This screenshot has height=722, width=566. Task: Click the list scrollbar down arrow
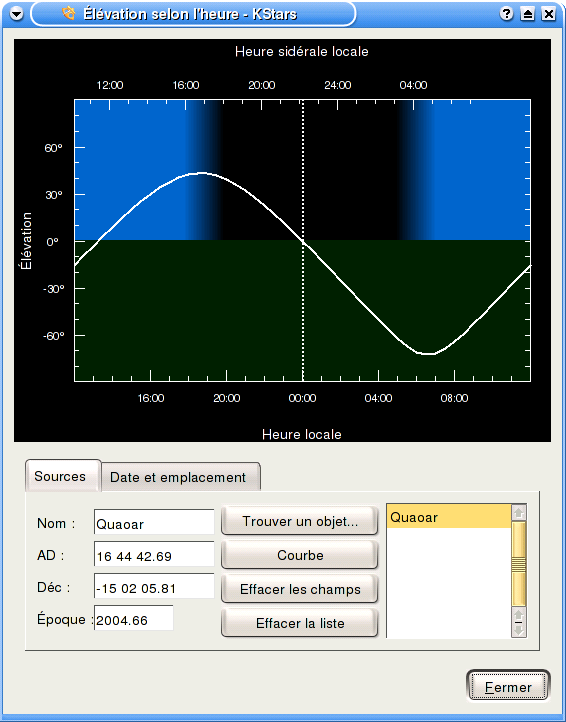519,630
